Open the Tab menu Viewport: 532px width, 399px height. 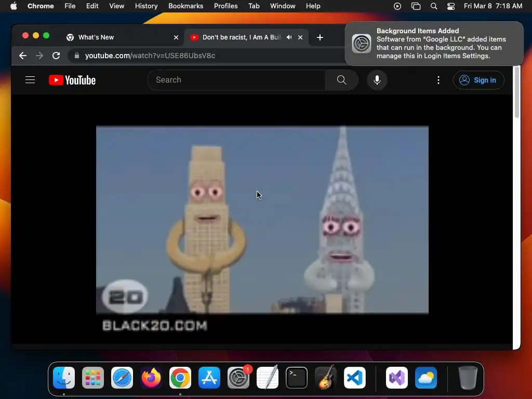pos(254,6)
